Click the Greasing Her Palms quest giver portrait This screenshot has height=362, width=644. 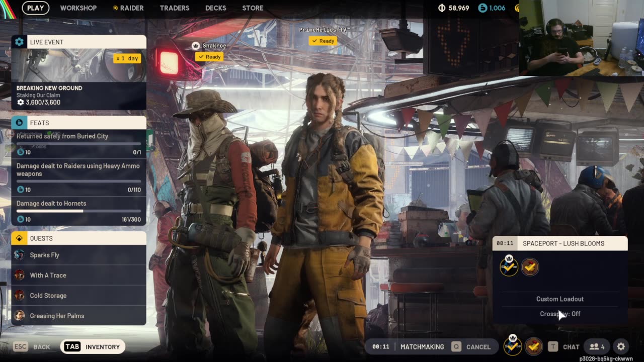coord(19,316)
